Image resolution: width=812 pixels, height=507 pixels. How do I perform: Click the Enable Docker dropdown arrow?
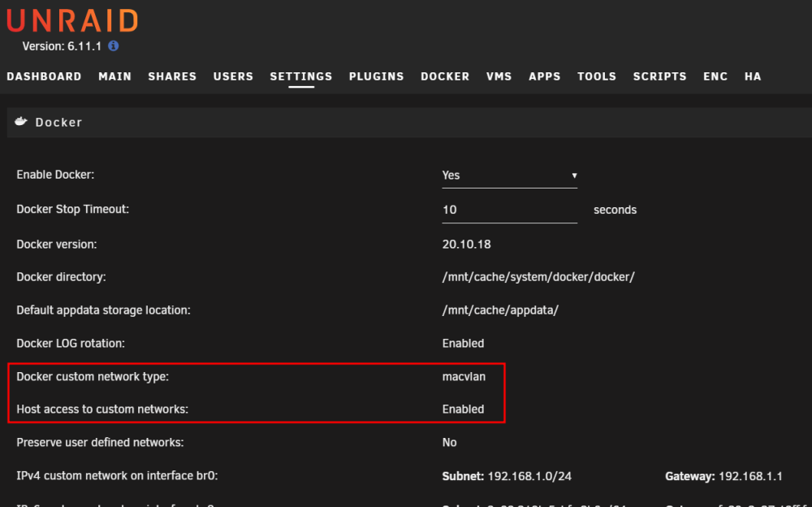pyautogui.click(x=574, y=175)
